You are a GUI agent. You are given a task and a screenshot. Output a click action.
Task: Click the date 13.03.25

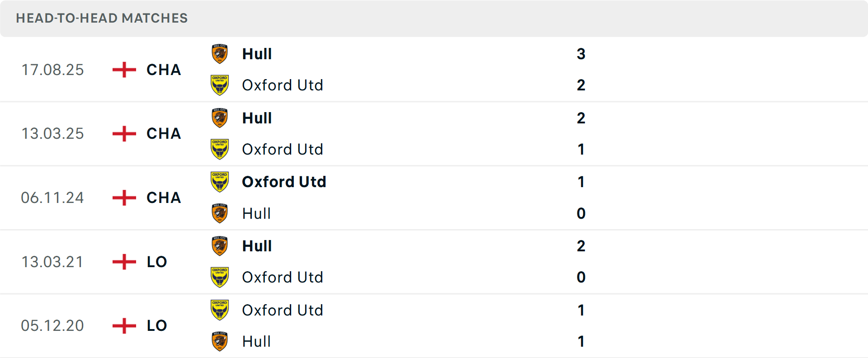pos(52,133)
